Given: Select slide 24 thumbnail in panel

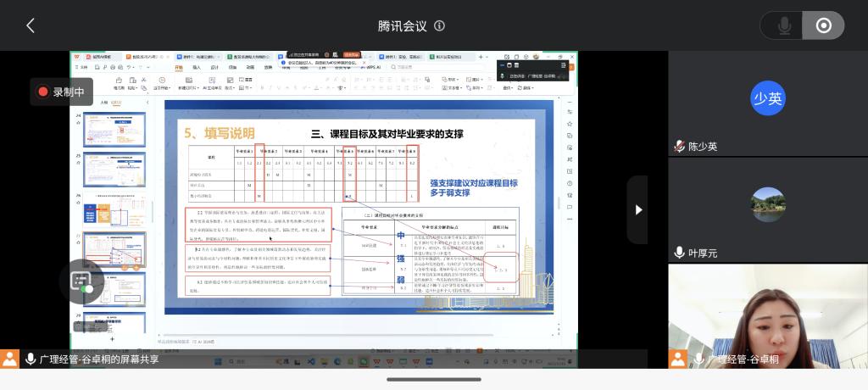Looking at the screenshot, I should (x=114, y=130).
